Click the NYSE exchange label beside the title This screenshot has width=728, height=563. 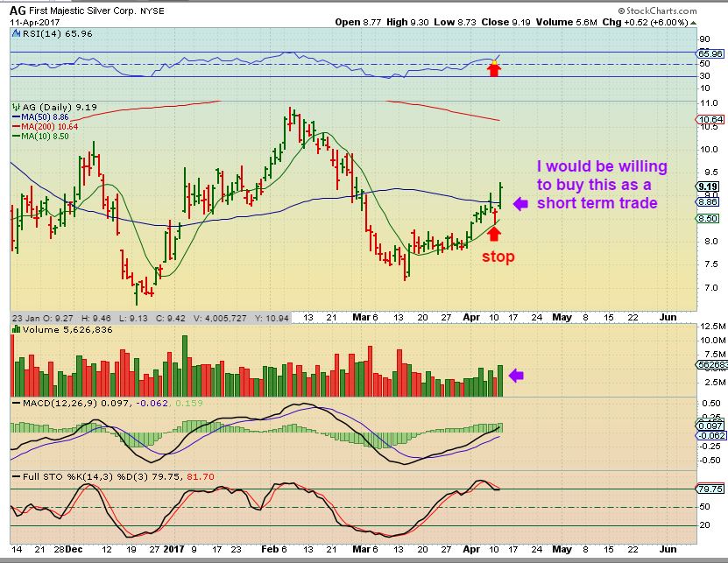tap(152, 11)
